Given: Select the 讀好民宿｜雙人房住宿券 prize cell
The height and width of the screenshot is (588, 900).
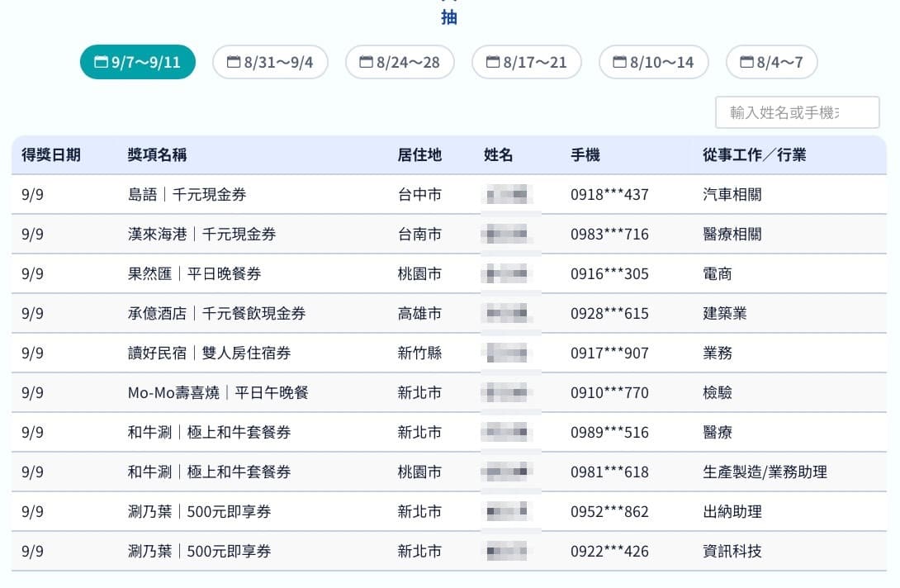Looking at the screenshot, I should point(210,353).
